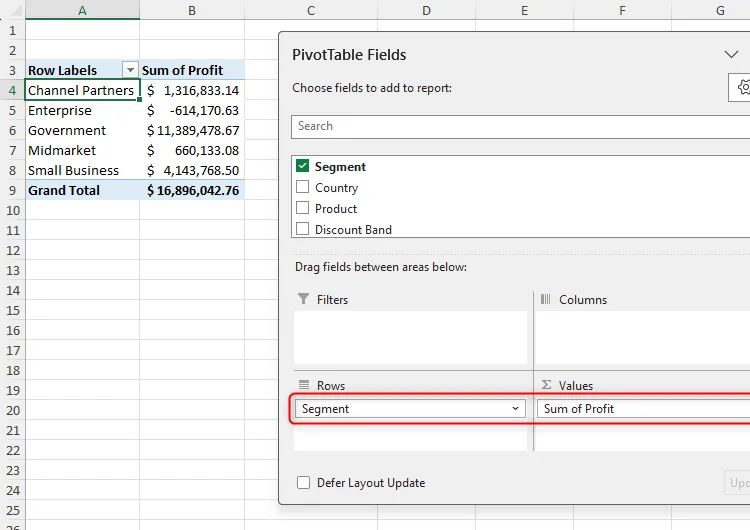Screen dimensions: 750x530
Task: Click the Government row label cell
Action: [x=82, y=130]
